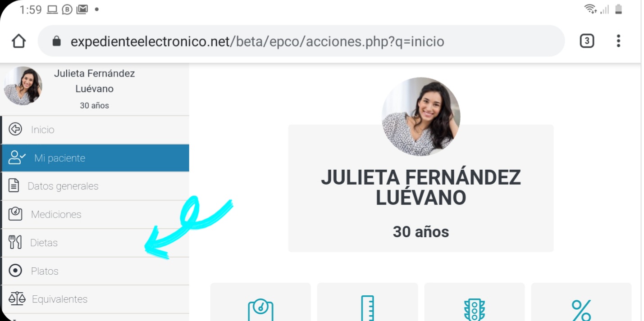This screenshot has height=321, width=644.
Task: Click the fork and knife Dietas icon
Action: pyautogui.click(x=15, y=242)
